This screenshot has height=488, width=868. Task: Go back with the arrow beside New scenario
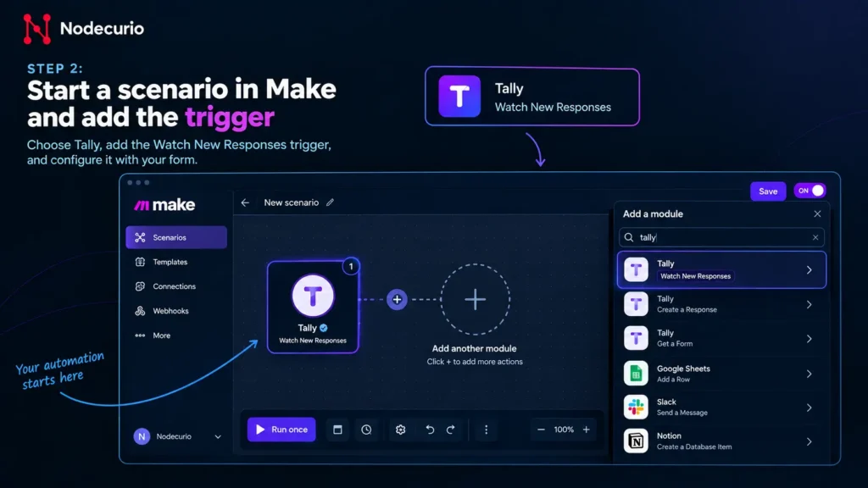(x=245, y=202)
